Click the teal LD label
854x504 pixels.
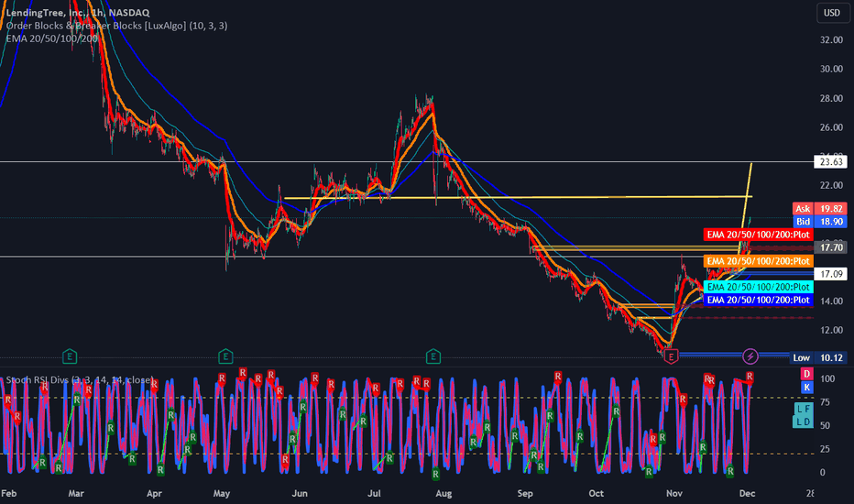803,422
